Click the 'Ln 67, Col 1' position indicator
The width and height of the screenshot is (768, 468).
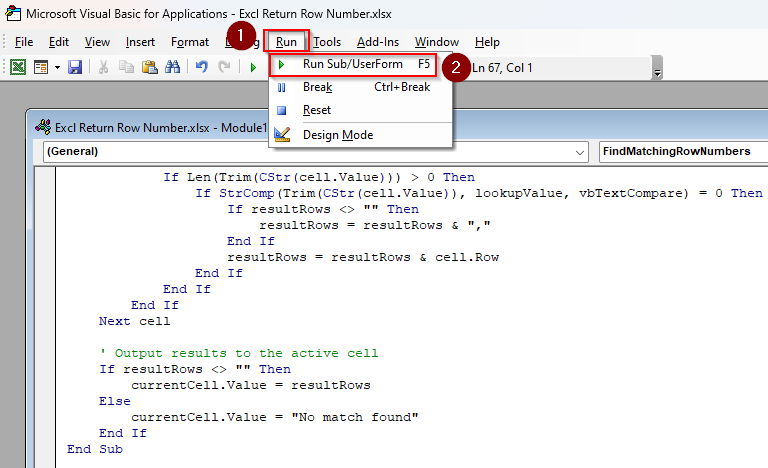pyautogui.click(x=502, y=68)
